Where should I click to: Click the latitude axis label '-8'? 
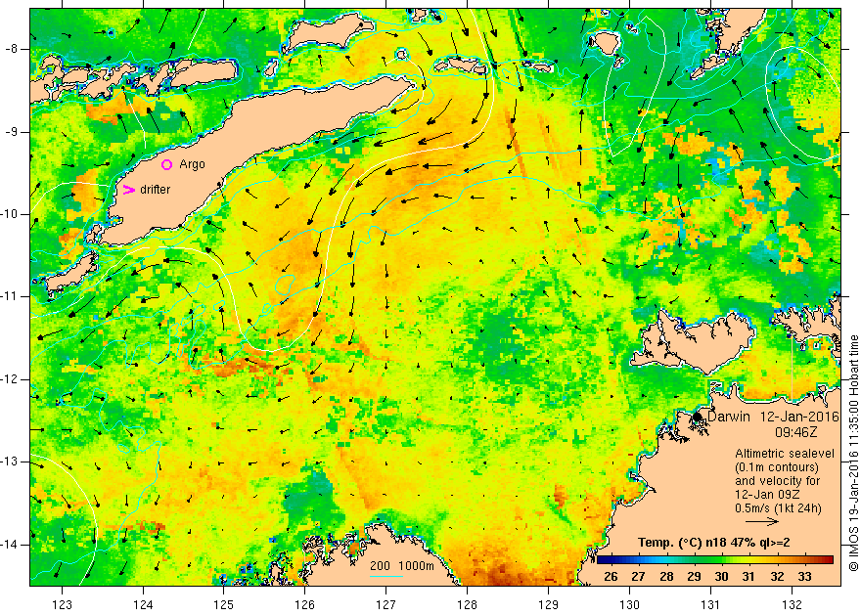point(11,49)
